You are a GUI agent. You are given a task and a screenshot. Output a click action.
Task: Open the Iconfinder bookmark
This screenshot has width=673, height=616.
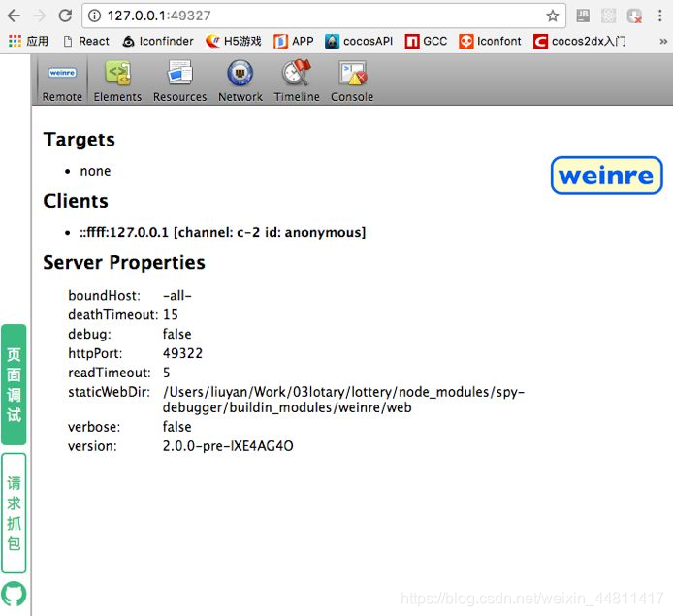pos(158,41)
